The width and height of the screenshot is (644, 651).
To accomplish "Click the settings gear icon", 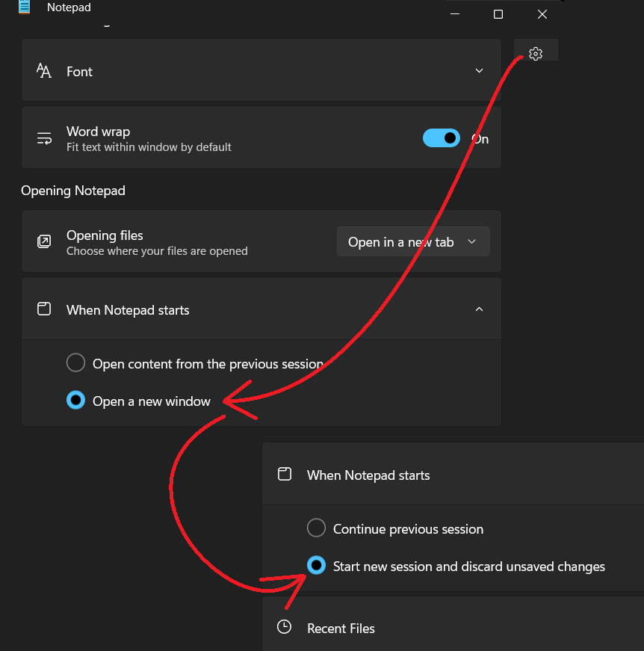I will pos(535,53).
